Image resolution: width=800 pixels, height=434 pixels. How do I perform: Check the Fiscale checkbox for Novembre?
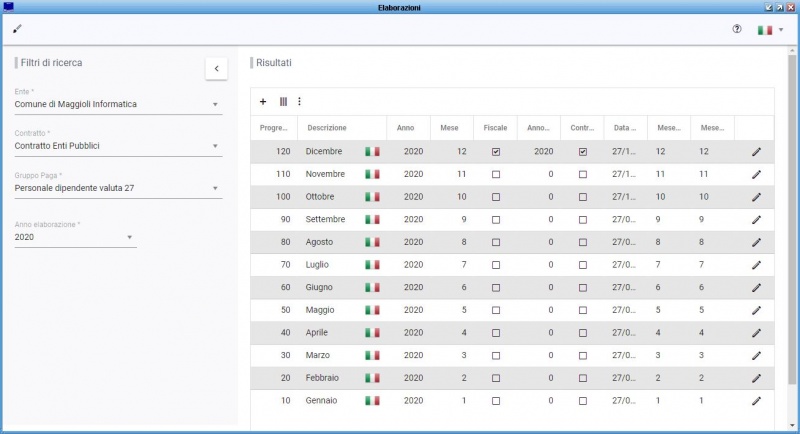click(496, 174)
